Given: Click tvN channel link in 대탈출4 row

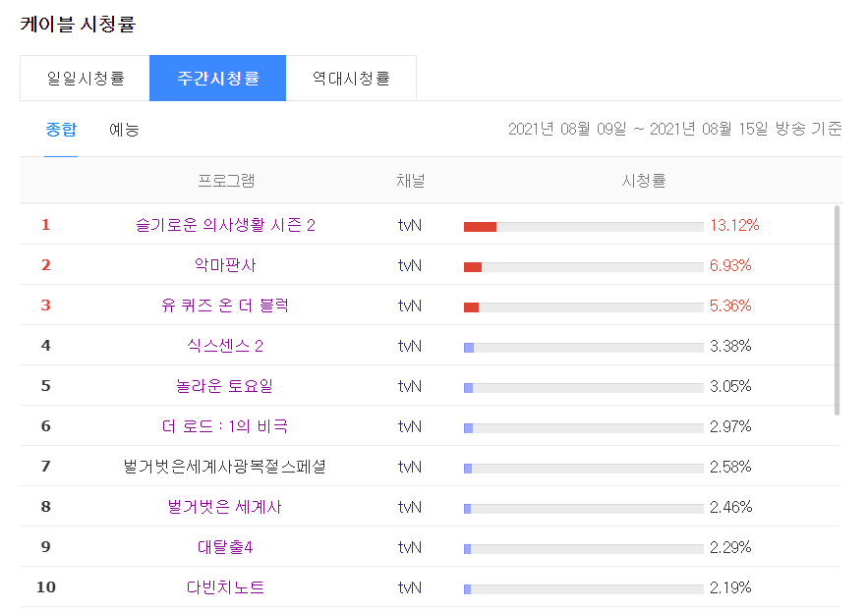Looking at the screenshot, I should [x=410, y=547].
